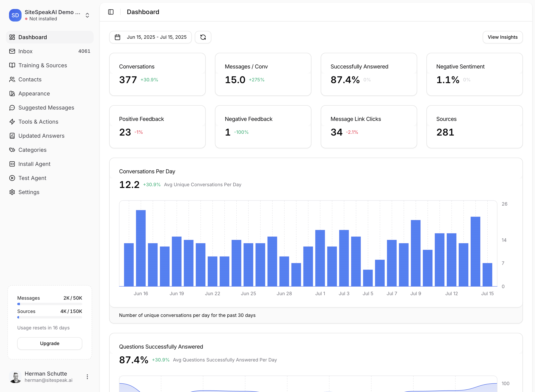Image resolution: width=535 pixels, height=392 pixels.
Task: Click the Suggested Messages chat bubble icon
Action: pyautogui.click(x=12, y=108)
